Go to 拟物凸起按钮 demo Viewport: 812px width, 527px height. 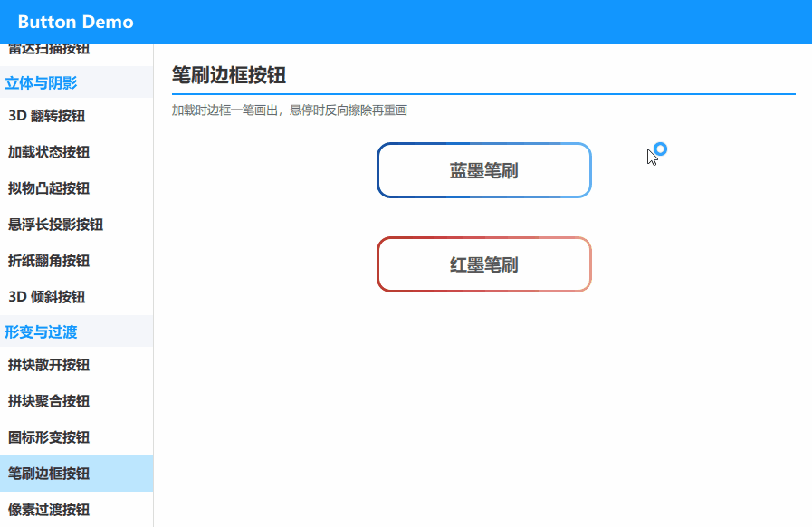[76, 188]
